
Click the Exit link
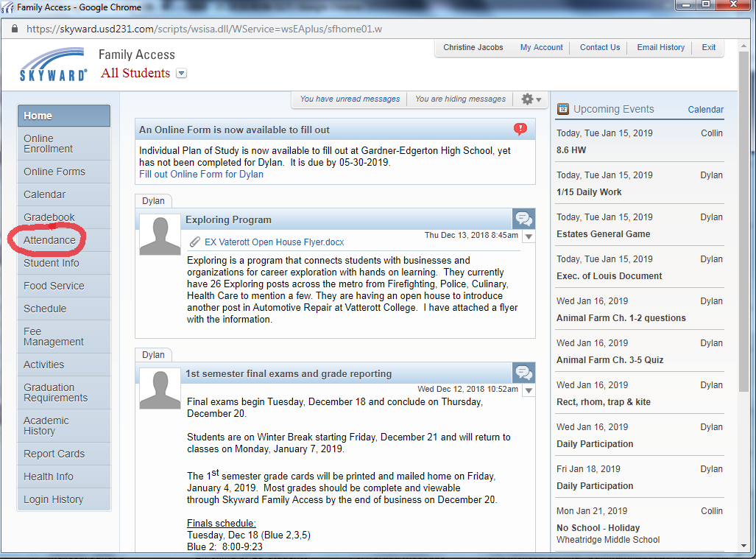point(708,47)
